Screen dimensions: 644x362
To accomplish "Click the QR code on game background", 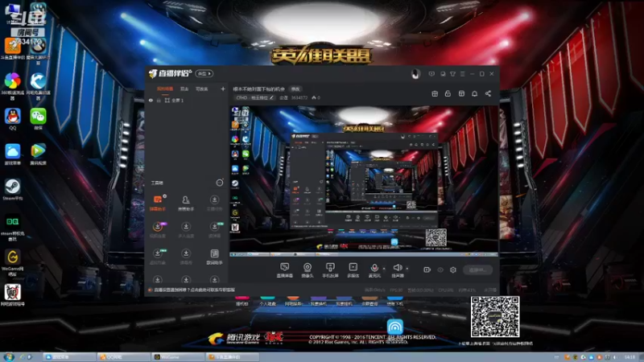I will 495,317.
